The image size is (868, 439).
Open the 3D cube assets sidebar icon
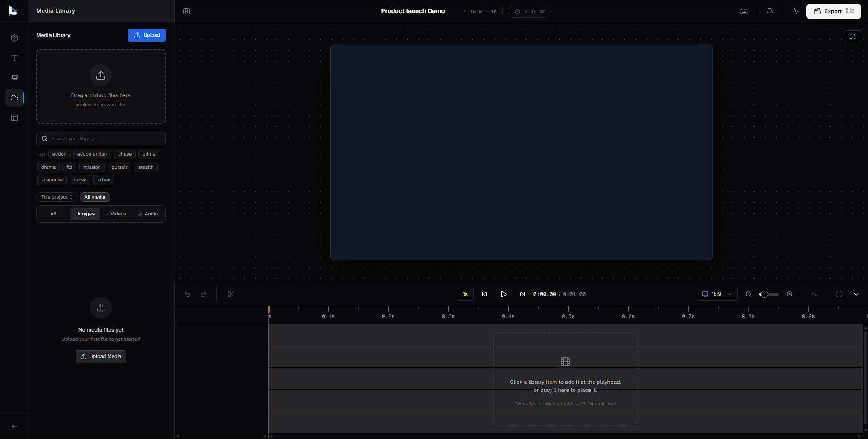pyautogui.click(x=14, y=38)
